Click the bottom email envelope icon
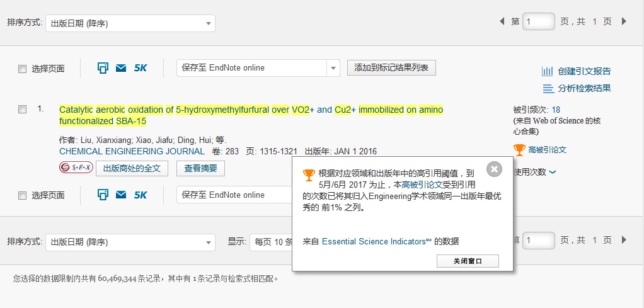 pyautogui.click(x=121, y=195)
